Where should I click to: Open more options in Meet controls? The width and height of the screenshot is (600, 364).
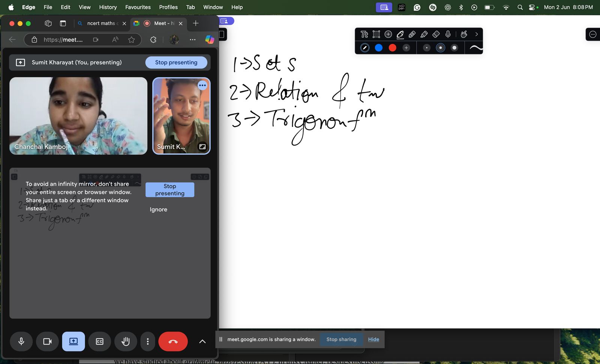[148, 342]
